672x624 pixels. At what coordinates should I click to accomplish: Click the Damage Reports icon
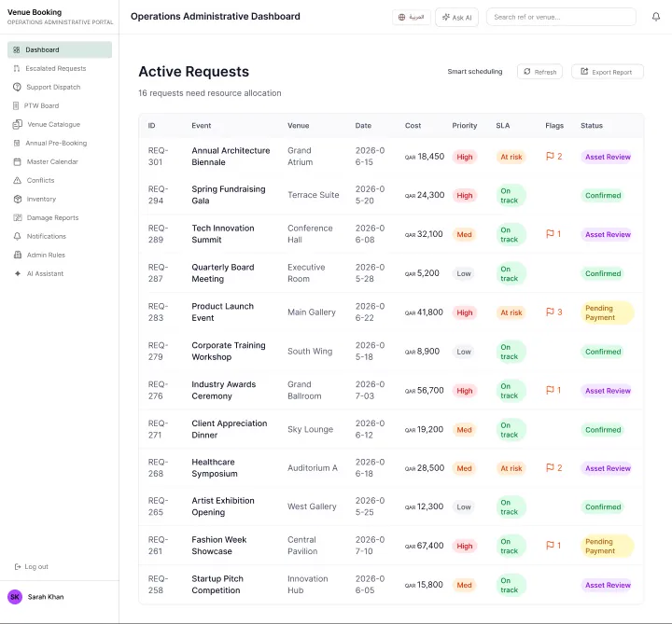(18, 217)
